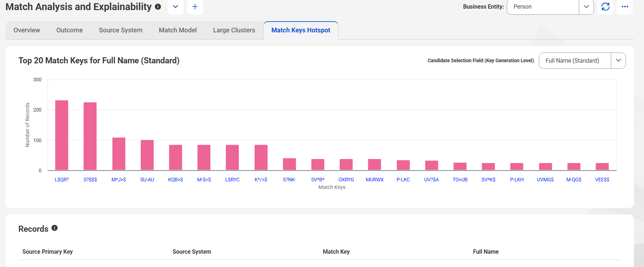The image size is (644, 267).
Task: Click the P-LKH match key label
Action: click(517, 180)
